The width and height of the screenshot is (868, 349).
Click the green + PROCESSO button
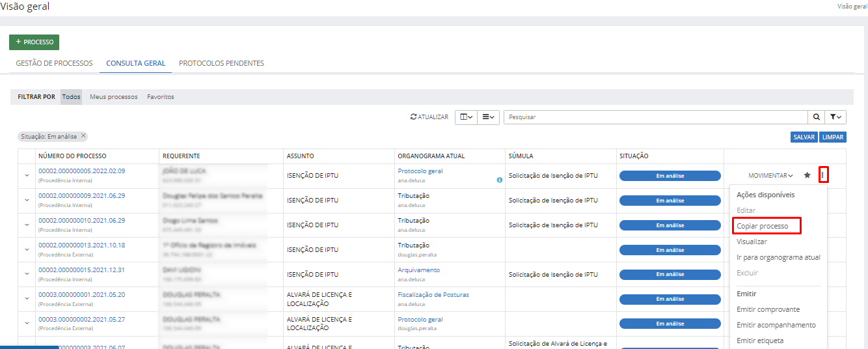[x=34, y=42]
